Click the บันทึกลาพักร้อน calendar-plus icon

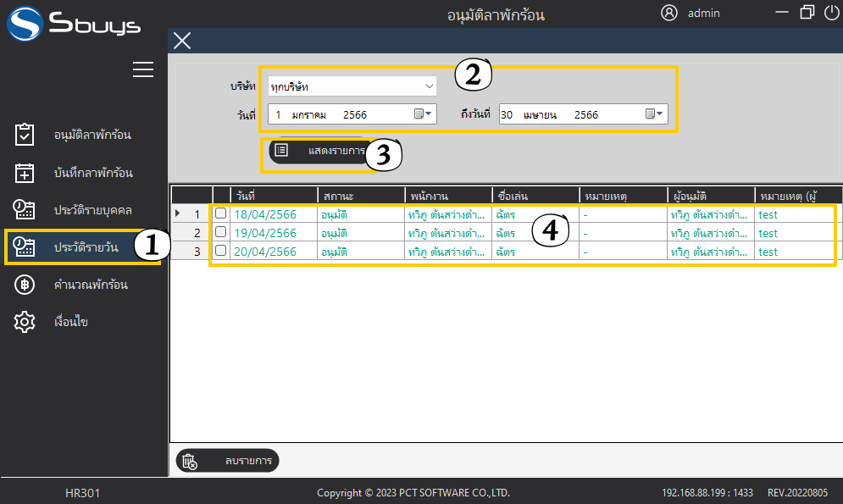[x=25, y=173]
